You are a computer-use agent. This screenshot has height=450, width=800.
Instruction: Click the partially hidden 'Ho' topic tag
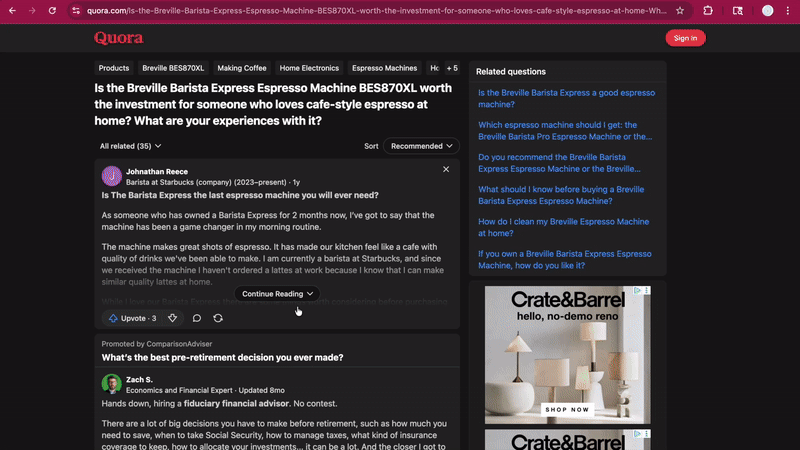click(434, 68)
